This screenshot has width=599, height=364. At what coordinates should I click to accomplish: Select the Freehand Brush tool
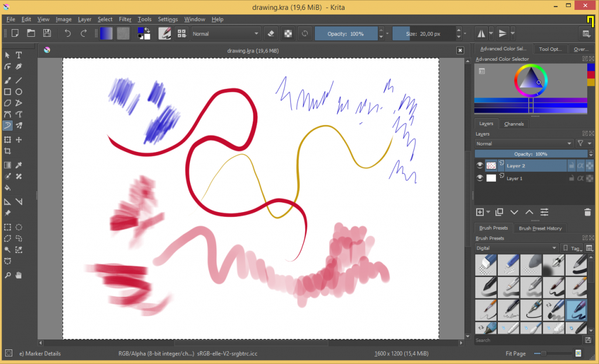pyautogui.click(x=8, y=80)
